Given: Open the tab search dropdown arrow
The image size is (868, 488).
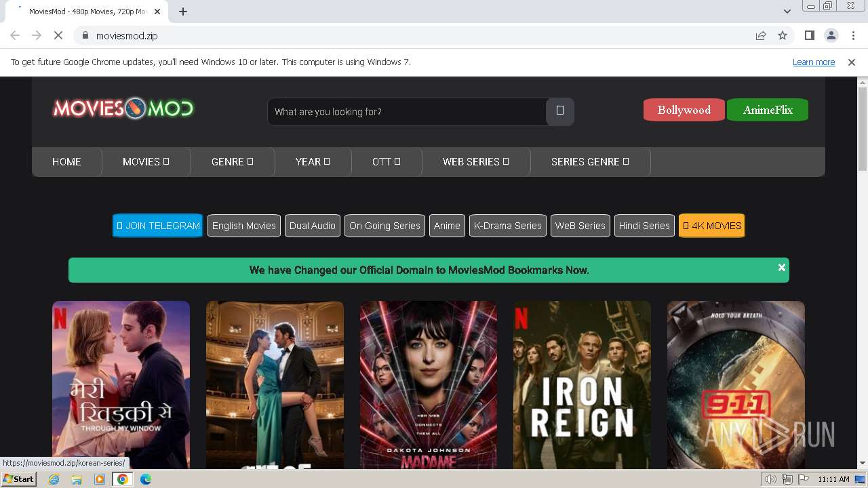Looking at the screenshot, I should (x=787, y=11).
